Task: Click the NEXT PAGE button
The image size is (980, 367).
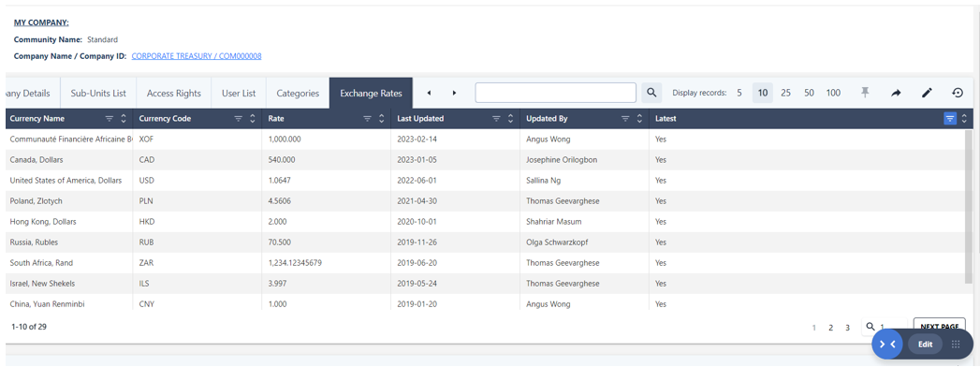Action: pyautogui.click(x=940, y=327)
